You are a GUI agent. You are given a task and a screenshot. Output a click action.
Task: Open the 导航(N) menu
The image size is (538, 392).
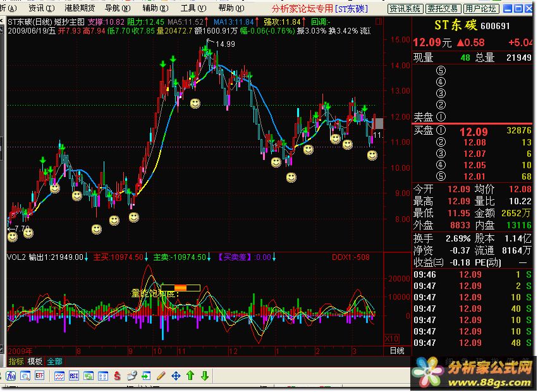(118, 8)
